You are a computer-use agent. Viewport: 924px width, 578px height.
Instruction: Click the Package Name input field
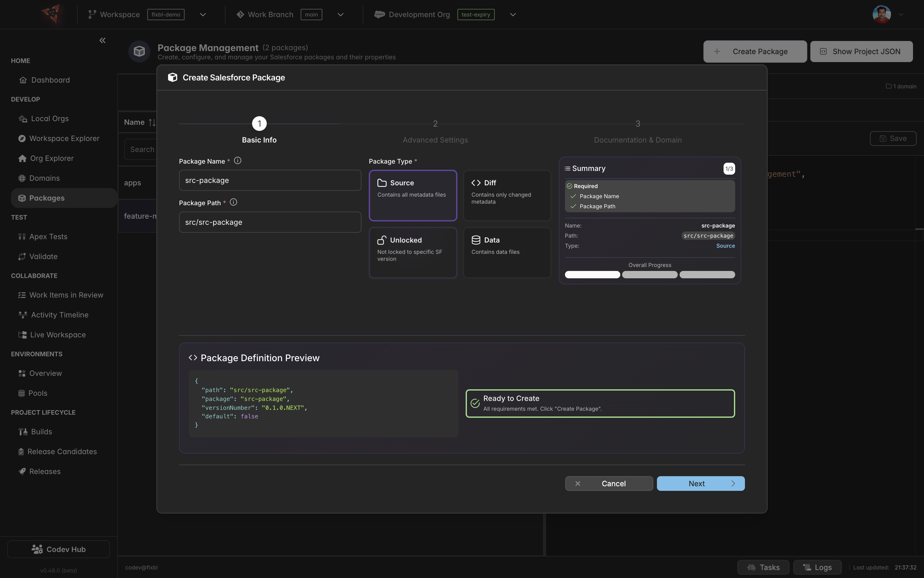pos(270,180)
